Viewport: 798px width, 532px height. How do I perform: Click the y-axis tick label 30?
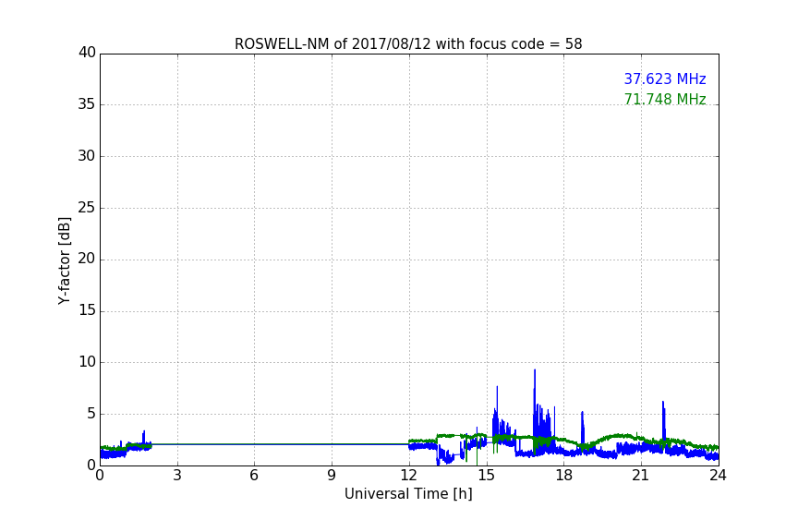click(87, 156)
